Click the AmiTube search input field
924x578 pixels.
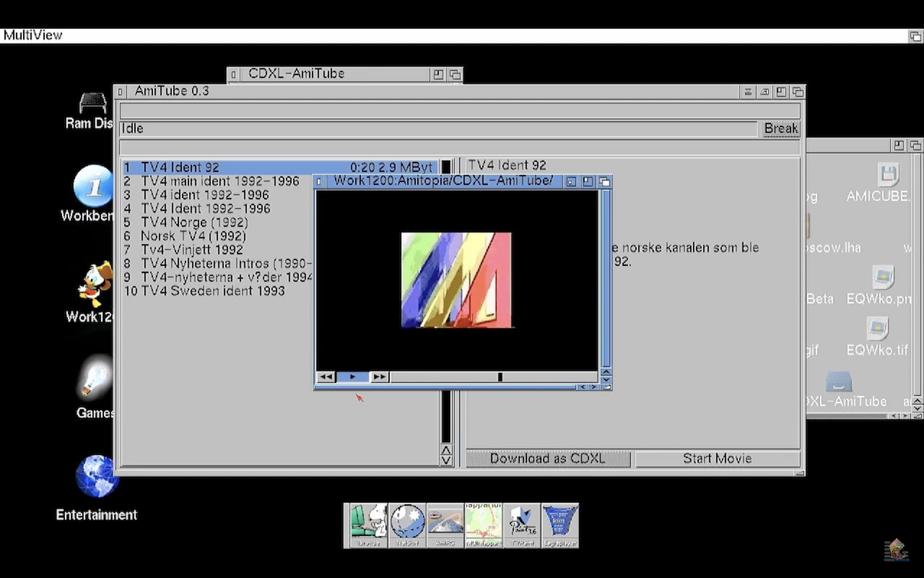[x=460, y=111]
